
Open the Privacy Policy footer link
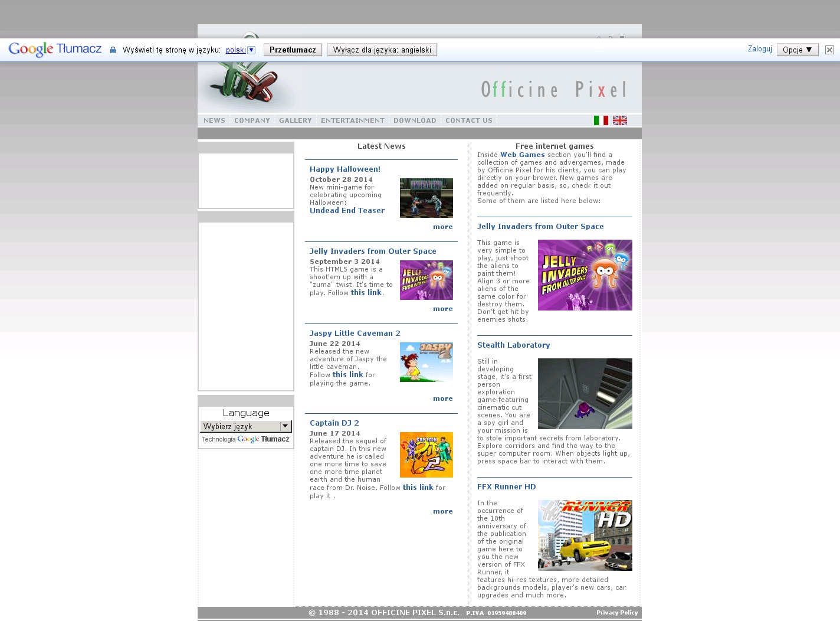[x=616, y=613]
